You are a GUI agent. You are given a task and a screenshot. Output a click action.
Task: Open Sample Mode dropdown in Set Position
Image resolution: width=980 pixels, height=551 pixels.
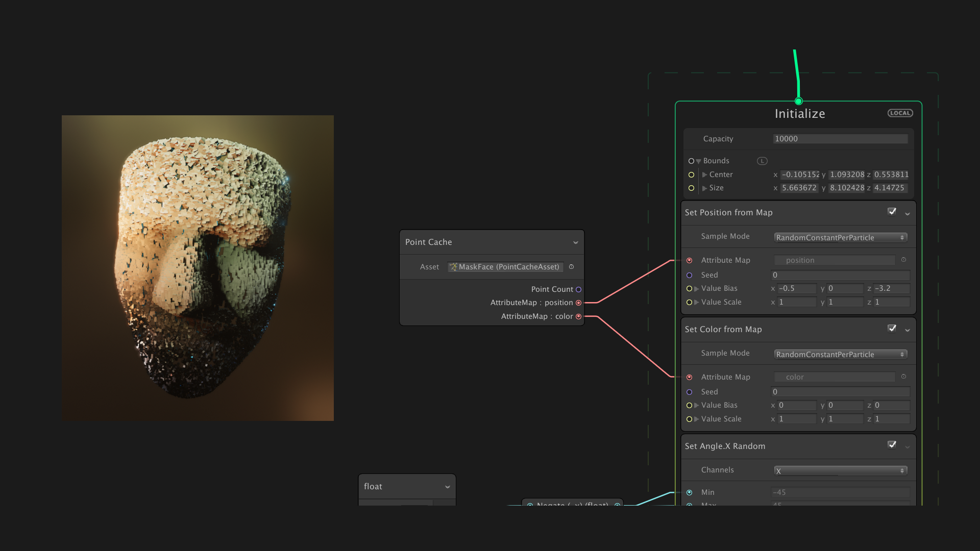pyautogui.click(x=840, y=238)
